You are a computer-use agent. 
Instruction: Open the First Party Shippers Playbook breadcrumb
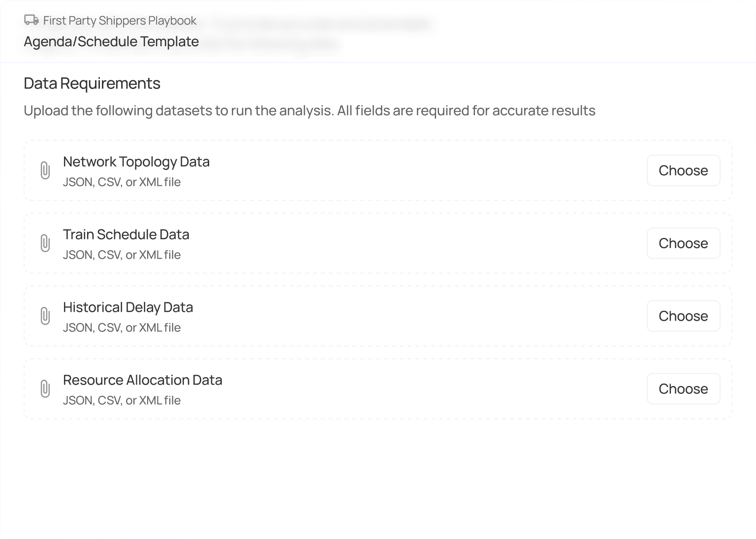tap(119, 20)
